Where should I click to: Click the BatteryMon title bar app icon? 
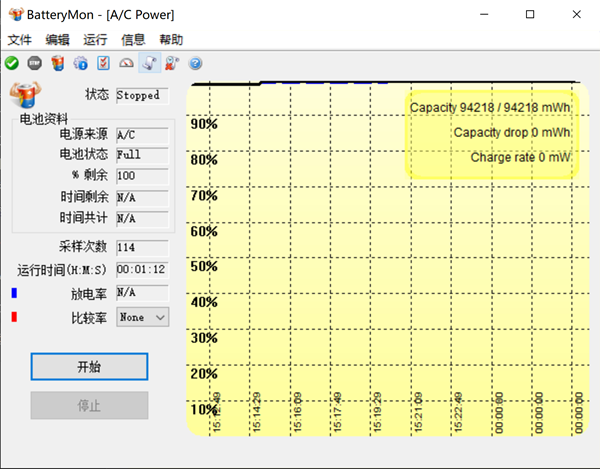(x=16, y=15)
